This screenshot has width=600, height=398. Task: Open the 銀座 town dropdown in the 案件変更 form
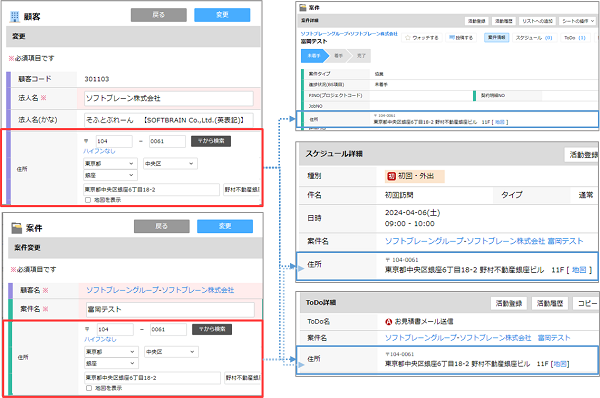tap(111, 363)
